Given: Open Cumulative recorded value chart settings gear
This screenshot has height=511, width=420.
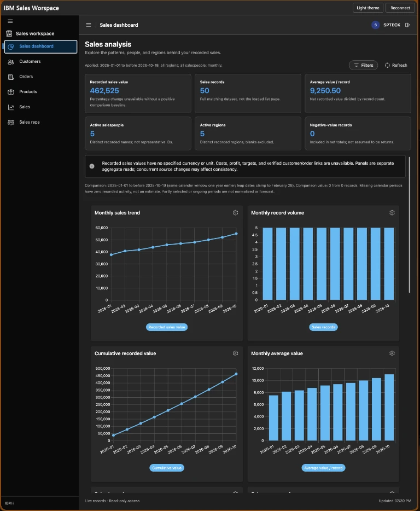Looking at the screenshot, I should [x=235, y=353].
